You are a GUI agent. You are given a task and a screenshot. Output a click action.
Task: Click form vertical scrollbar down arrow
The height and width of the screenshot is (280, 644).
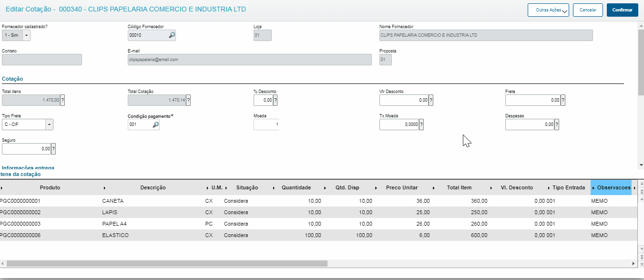(641, 165)
